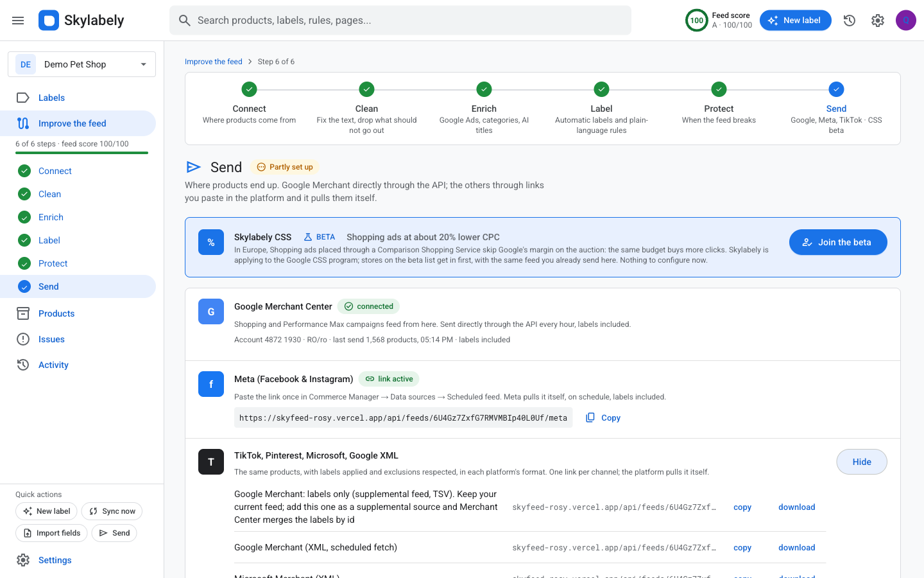
Task: Hide the TikTok, Pinterest, Microsoft section
Action: [x=862, y=462]
